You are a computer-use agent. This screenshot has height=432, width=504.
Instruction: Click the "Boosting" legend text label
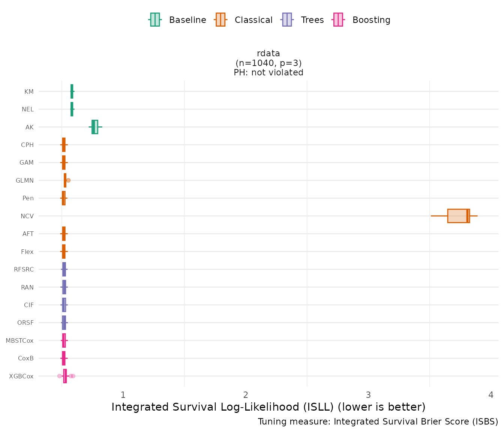371,20
